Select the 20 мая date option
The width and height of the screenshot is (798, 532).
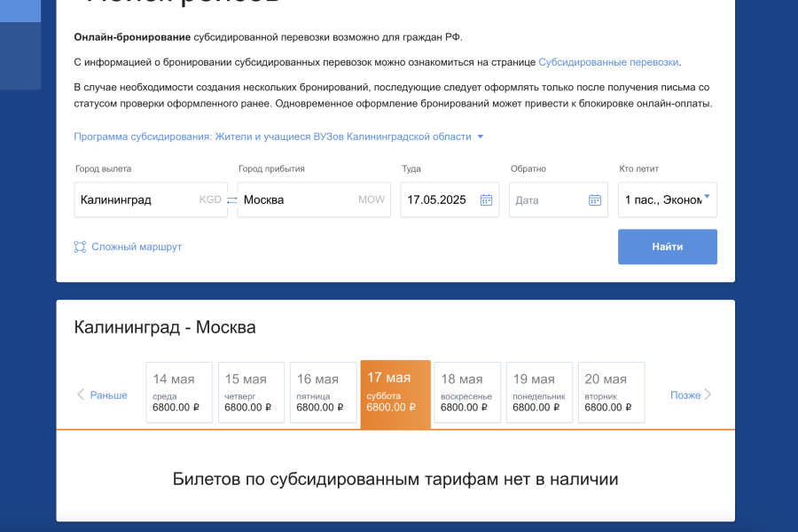pos(611,391)
